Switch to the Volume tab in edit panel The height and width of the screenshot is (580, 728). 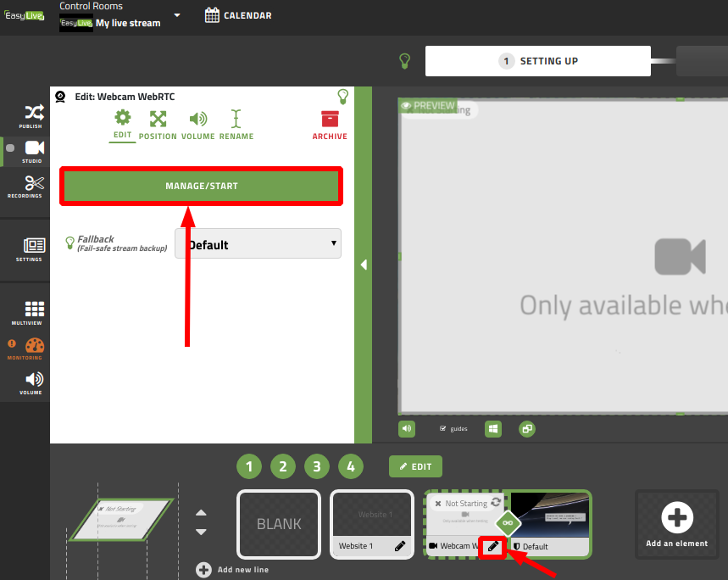coord(197,125)
